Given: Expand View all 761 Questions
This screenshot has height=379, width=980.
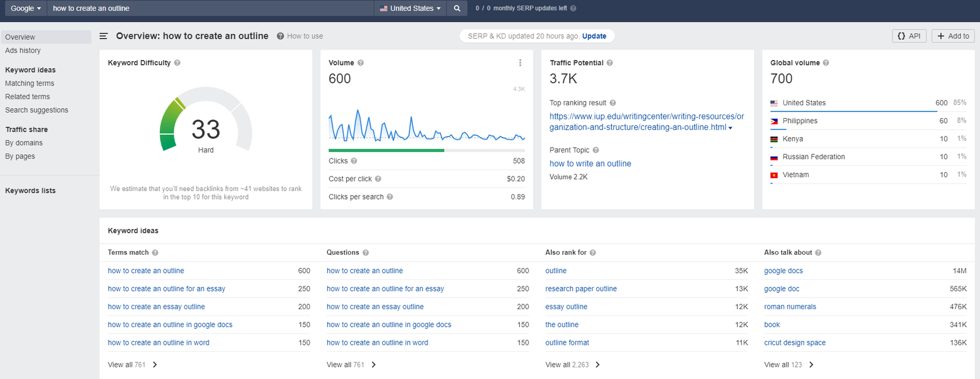Looking at the screenshot, I should coord(352,364).
